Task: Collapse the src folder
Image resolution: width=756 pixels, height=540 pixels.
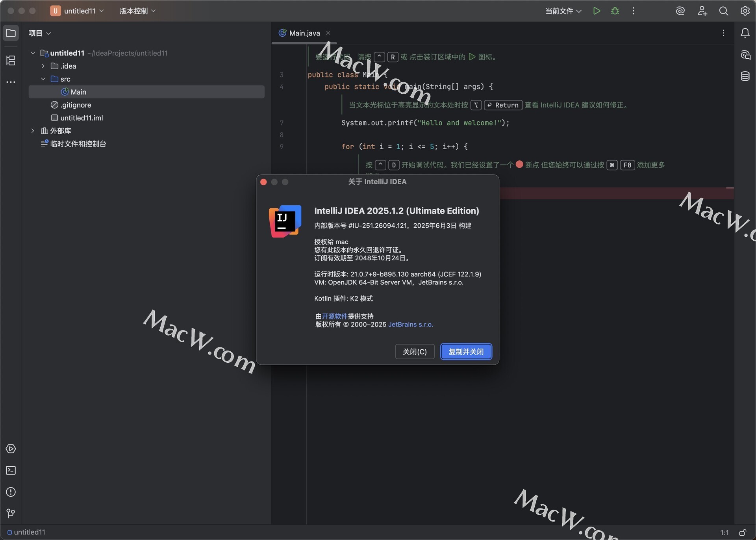Action: click(43, 79)
